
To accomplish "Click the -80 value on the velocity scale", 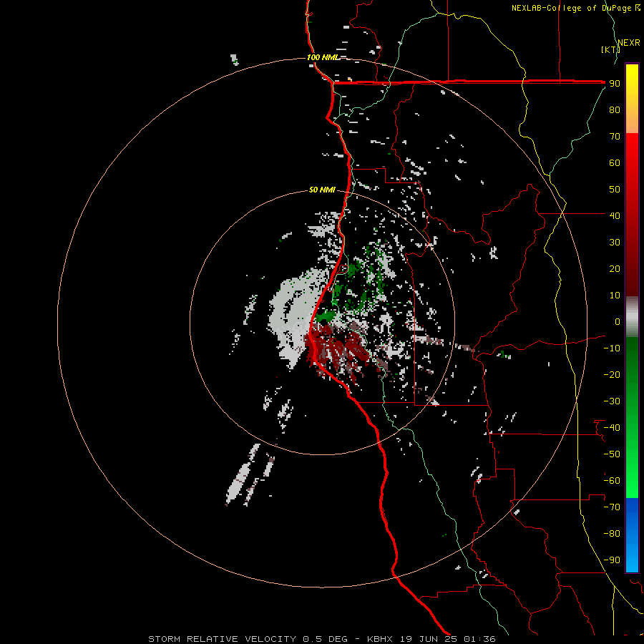I will click(x=612, y=534).
